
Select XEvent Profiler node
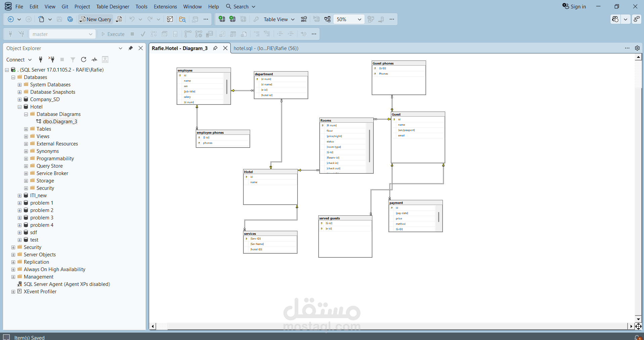coord(40,292)
